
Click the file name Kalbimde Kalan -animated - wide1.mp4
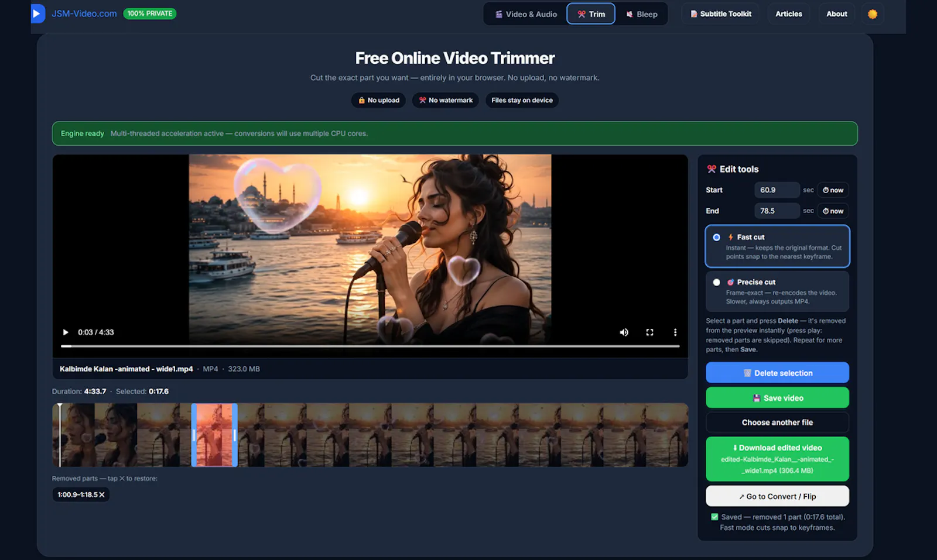[x=126, y=369]
